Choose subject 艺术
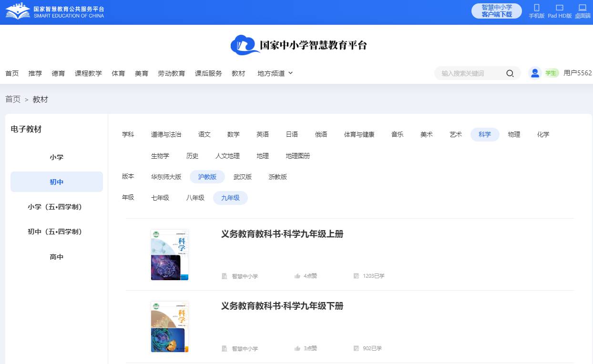 click(x=456, y=134)
